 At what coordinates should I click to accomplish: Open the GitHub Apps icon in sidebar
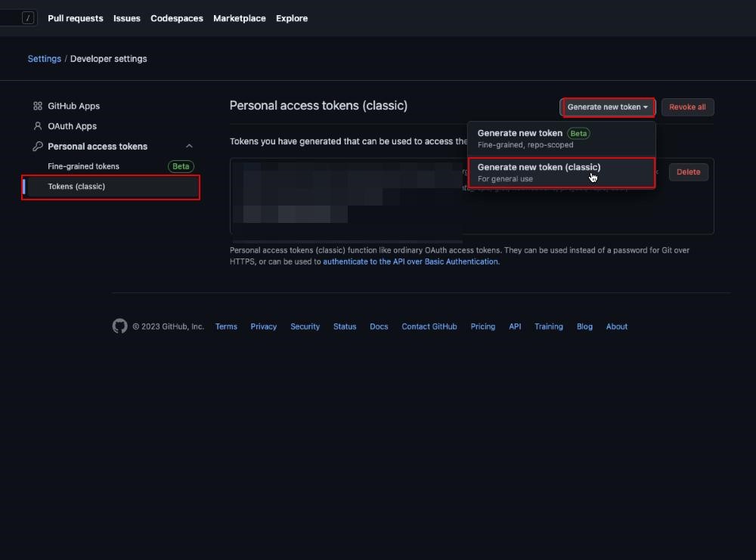(x=38, y=106)
